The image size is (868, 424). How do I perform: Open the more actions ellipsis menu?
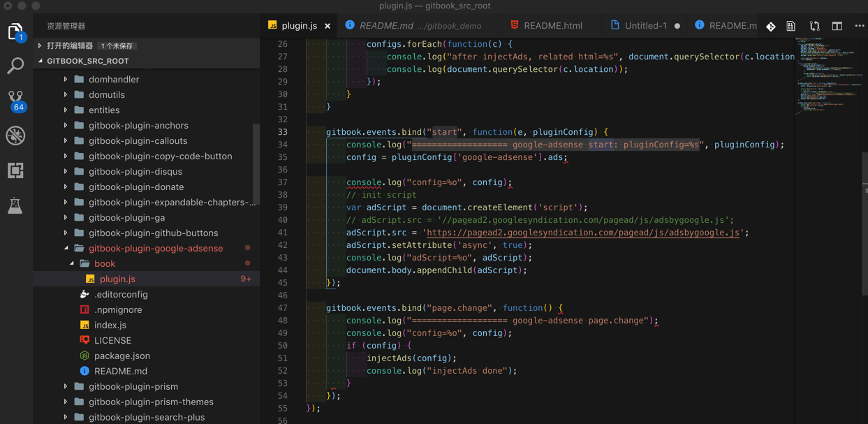point(860,26)
